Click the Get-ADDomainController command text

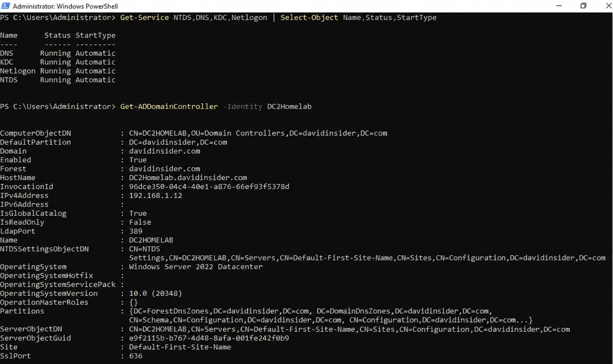[169, 107]
